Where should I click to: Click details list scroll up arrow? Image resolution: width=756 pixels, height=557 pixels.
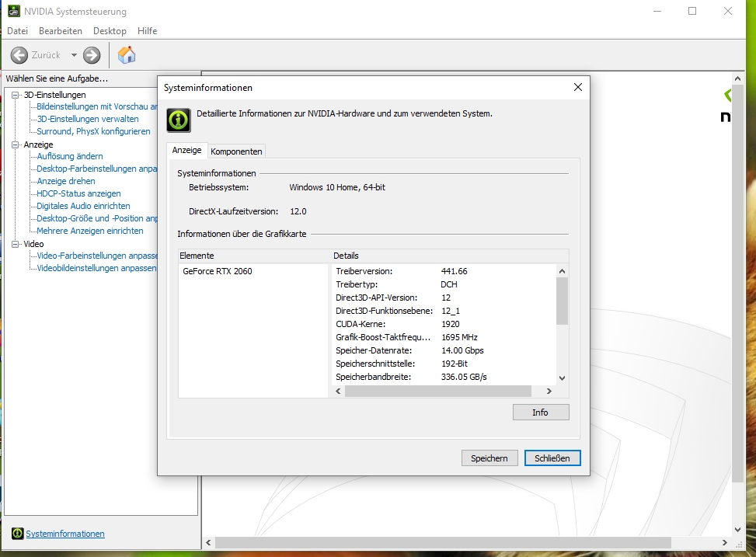563,271
